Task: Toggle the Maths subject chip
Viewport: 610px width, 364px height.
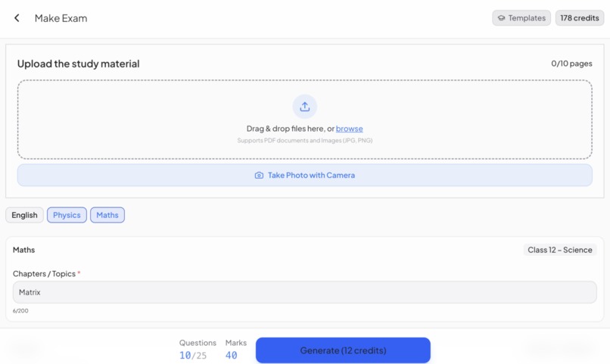Action: click(107, 215)
